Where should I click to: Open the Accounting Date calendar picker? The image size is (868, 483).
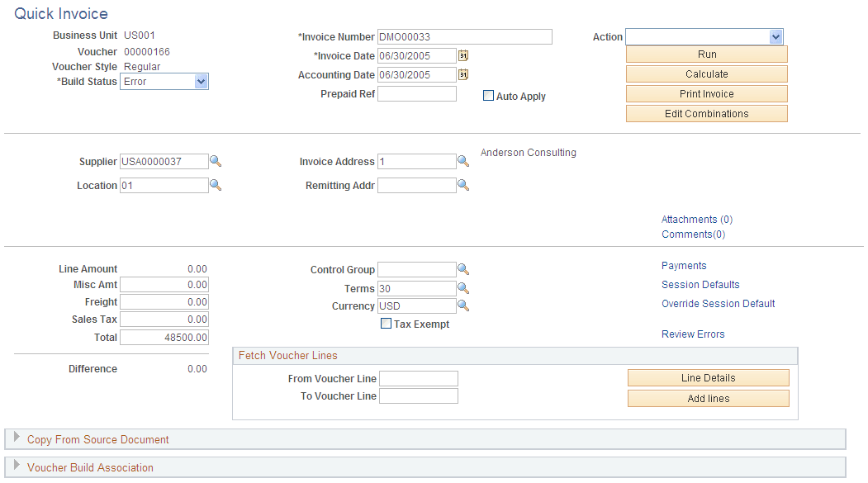(464, 74)
